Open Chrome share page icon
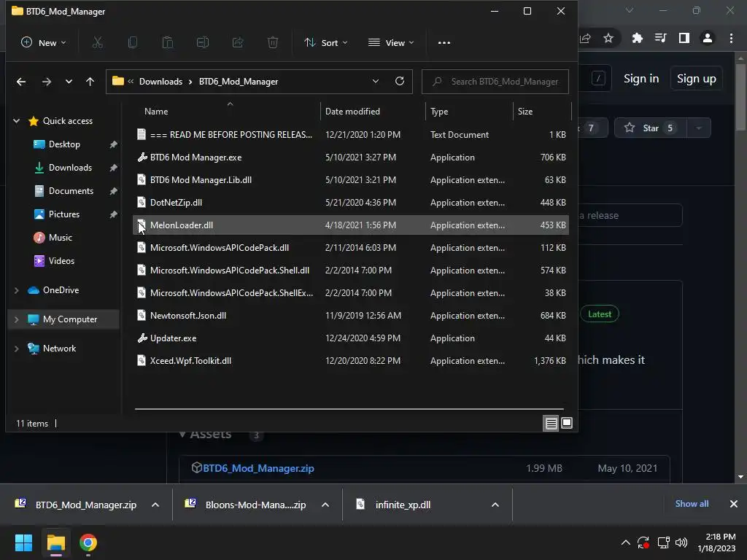The width and height of the screenshot is (747, 560). [586, 38]
